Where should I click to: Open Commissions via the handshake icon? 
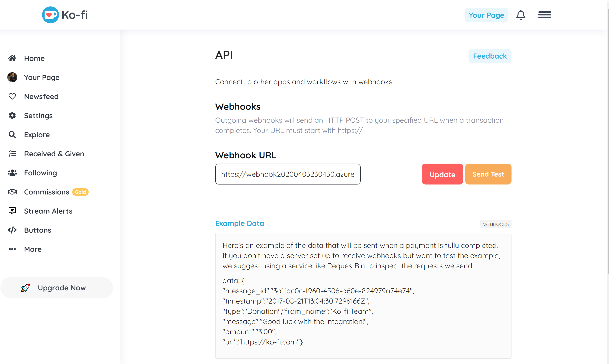(12, 192)
